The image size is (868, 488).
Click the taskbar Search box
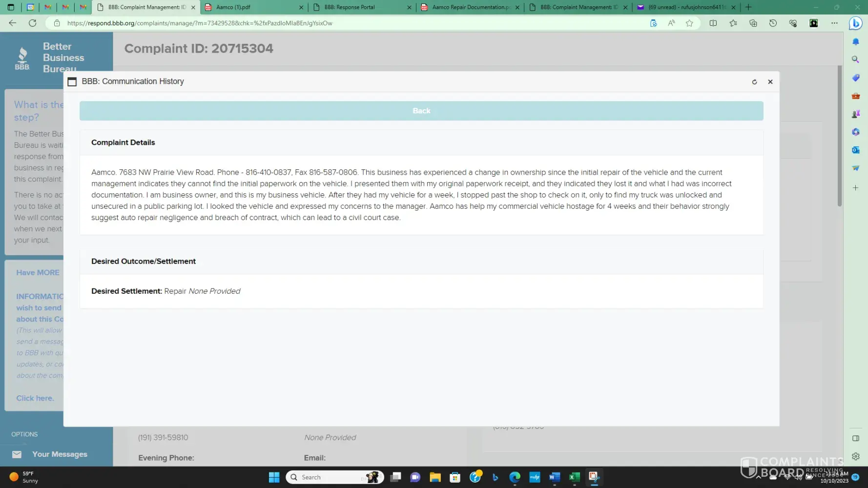(x=335, y=477)
